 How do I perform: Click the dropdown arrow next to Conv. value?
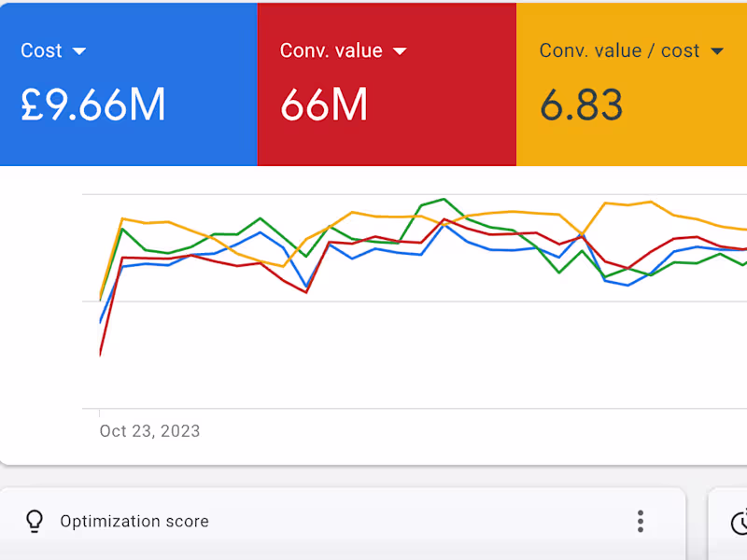coord(401,51)
